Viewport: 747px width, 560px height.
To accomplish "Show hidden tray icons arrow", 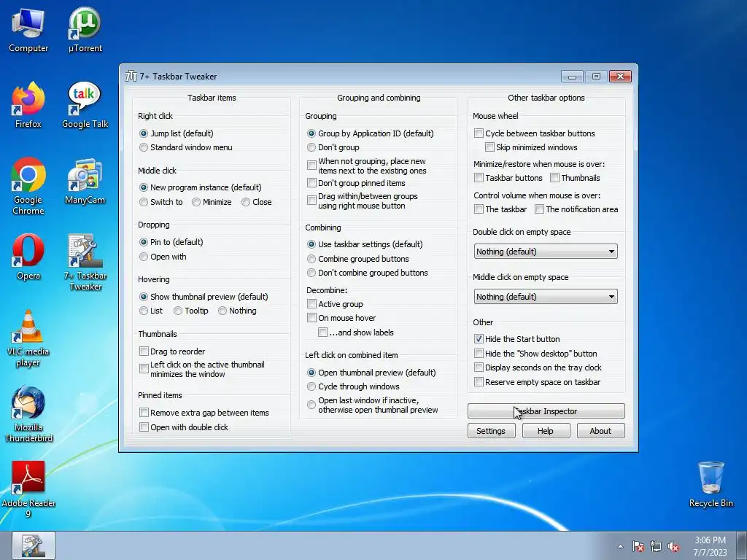I will [620, 547].
